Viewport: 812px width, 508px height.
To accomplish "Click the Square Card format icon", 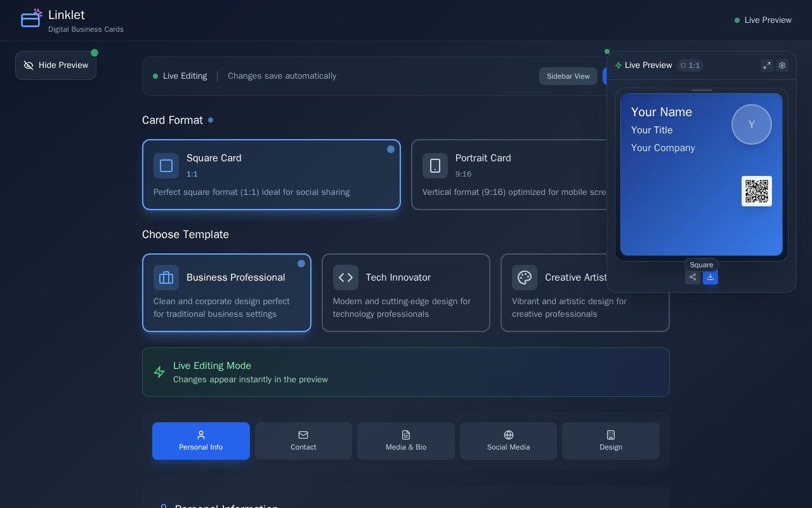I will [166, 166].
